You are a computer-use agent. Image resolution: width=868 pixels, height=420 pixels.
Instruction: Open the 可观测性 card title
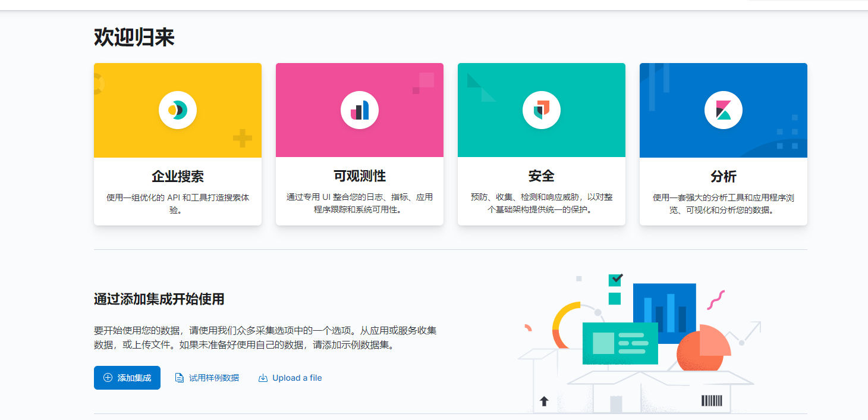360,176
